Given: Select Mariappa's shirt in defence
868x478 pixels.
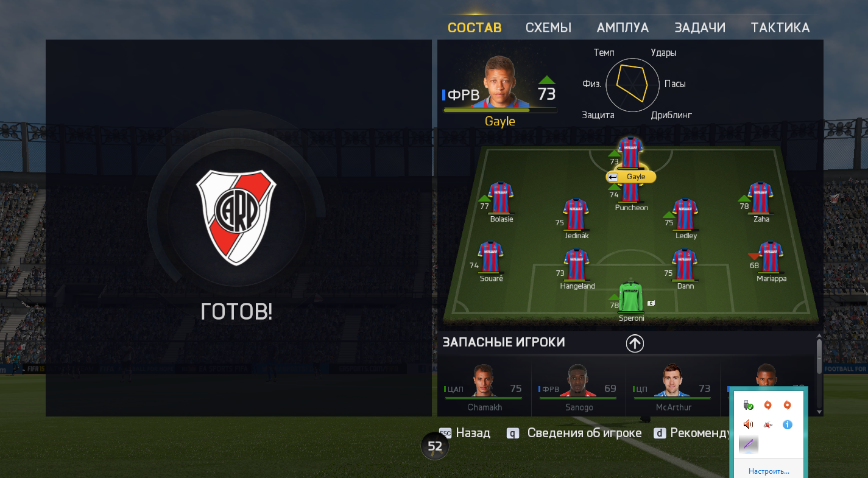Looking at the screenshot, I should point(770,257).
